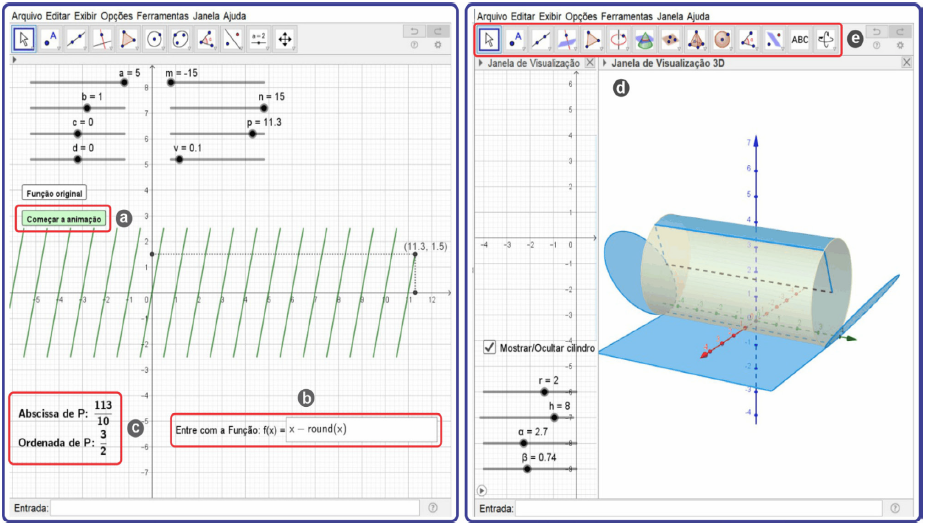Image resolution: width=928 pixels, height=527 pixels.
Task: Expand the Janela de Visualização 3D panel arrow
Action: [x=606, y=62]
